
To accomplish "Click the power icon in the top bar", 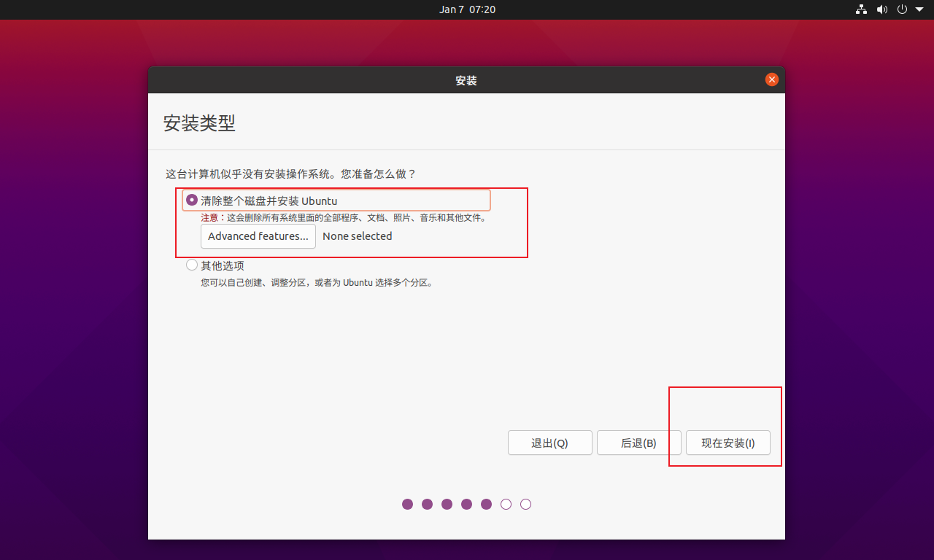I will pyautogui.click(x=903, y=9).
